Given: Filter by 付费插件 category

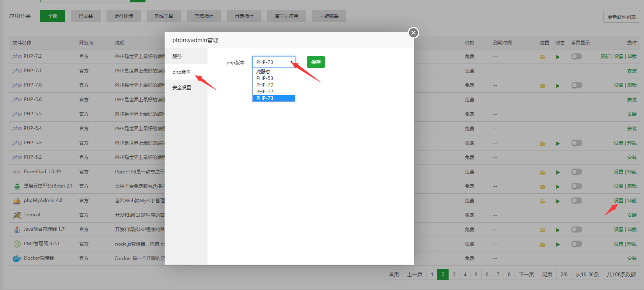Looking at the screenshot, I should (244, 16).
